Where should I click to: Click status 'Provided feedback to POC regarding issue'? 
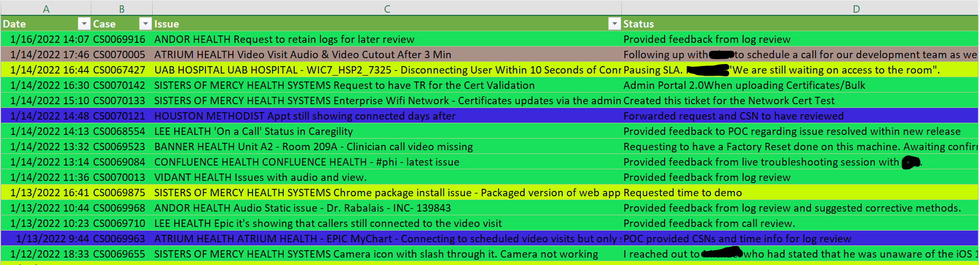click(800, 131)
